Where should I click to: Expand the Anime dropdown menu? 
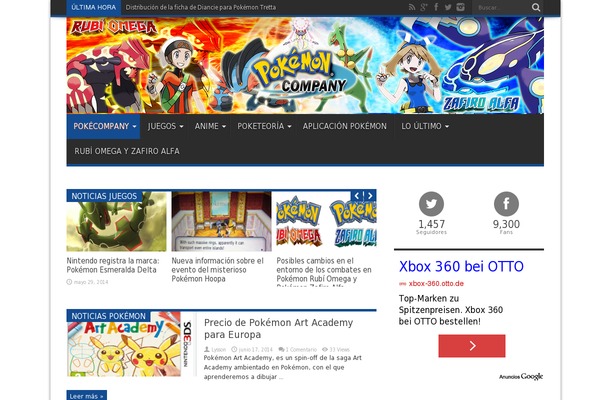[x=210, y=126]
